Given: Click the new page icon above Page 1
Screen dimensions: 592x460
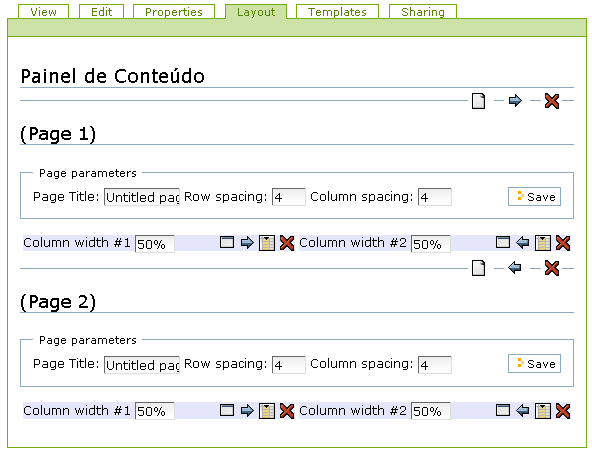Looking at the screenshot, I should pyautogui.click(x=478, y=101).
